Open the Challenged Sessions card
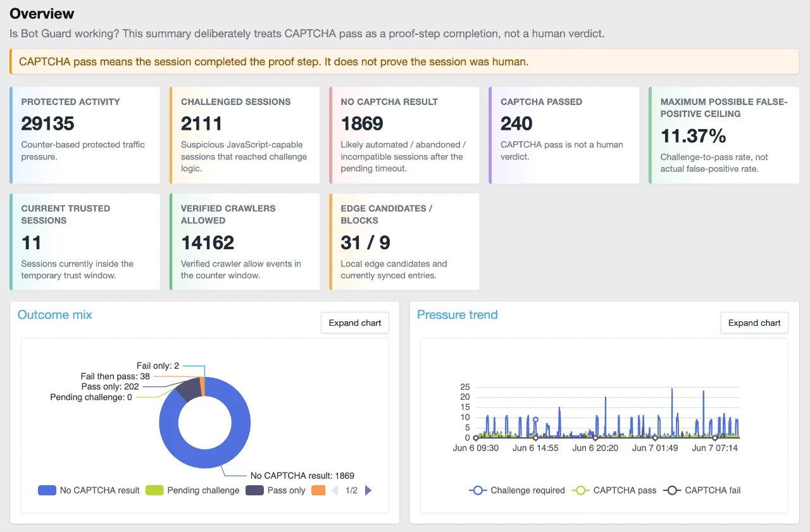 244,135
